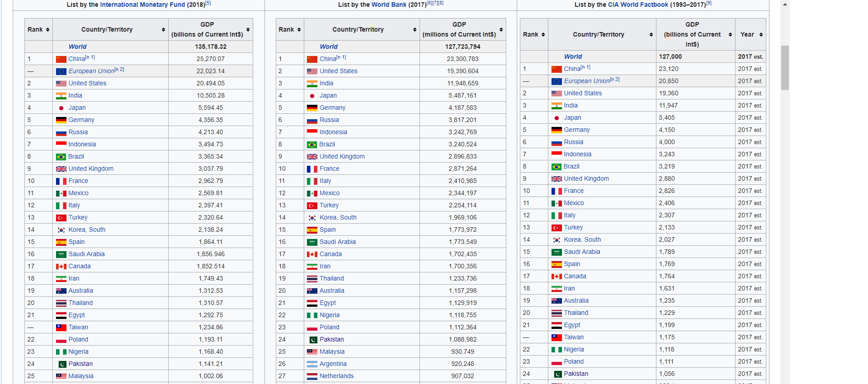Open Australia link in CIA table
Screen dimensions: 868x384
coord(576,300)
